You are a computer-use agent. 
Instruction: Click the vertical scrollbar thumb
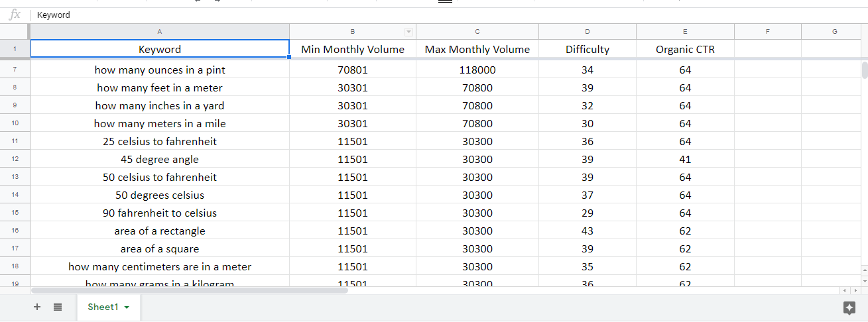coord(864,70)
